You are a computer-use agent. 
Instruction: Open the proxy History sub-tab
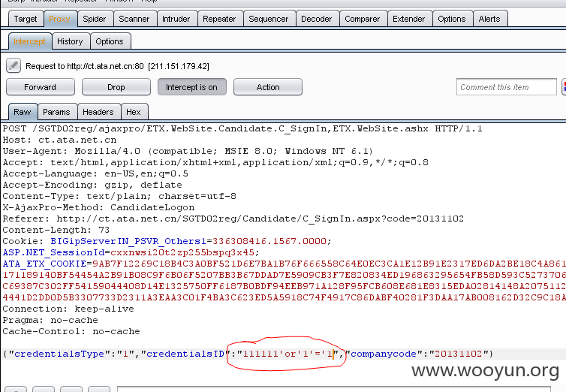[x=70, y=41]
